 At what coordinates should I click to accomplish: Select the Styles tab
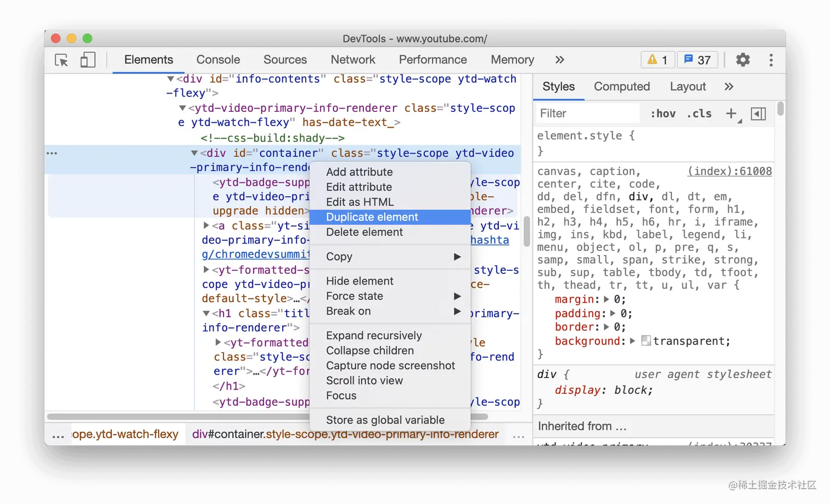558,87
